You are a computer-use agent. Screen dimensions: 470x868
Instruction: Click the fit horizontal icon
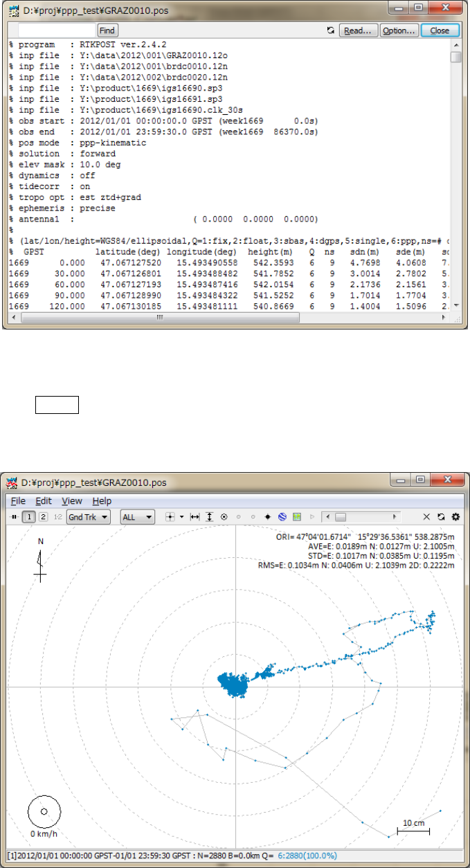click(x=195, y=517)
